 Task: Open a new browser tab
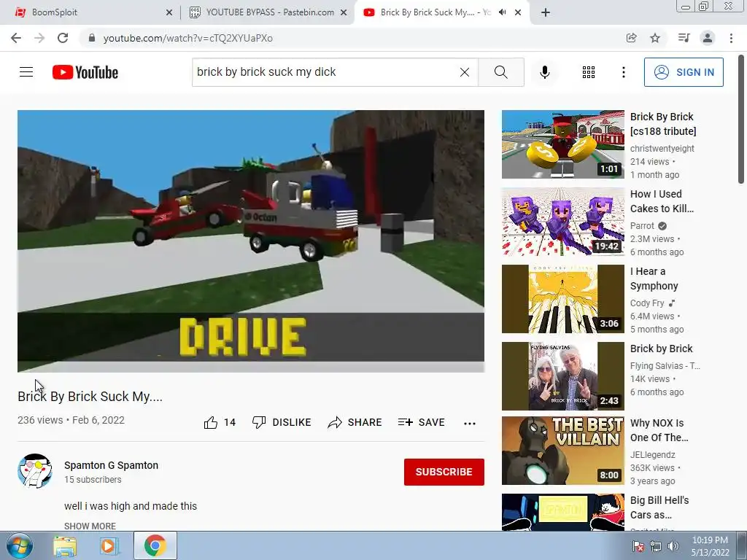click(x=546, y=13)
